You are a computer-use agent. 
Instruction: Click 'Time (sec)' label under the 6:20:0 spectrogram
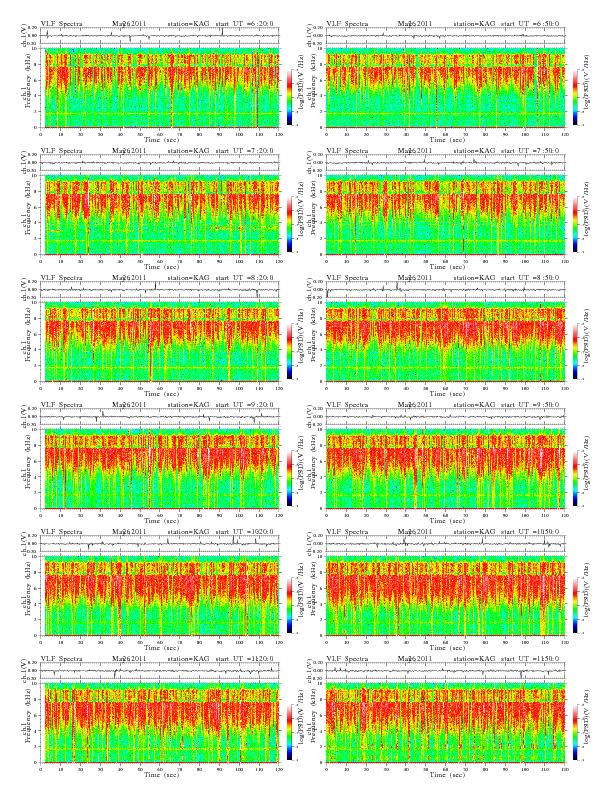(x=162, y=139)
